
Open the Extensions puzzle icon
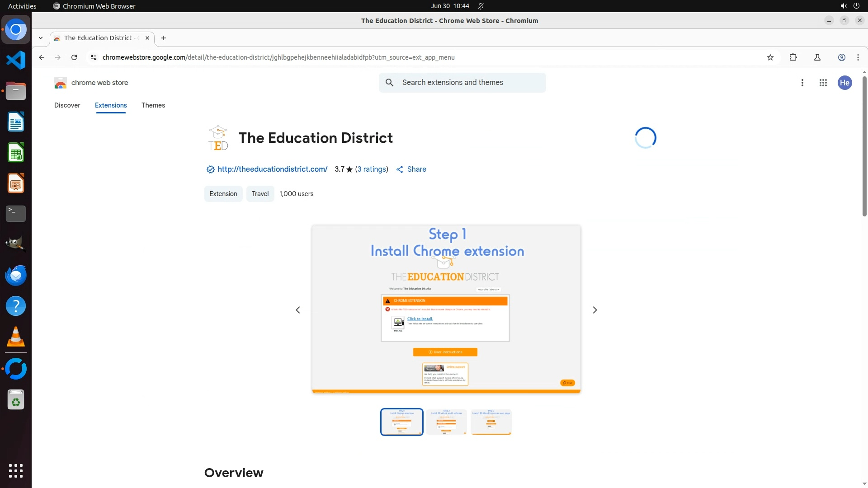coord(793,57)
